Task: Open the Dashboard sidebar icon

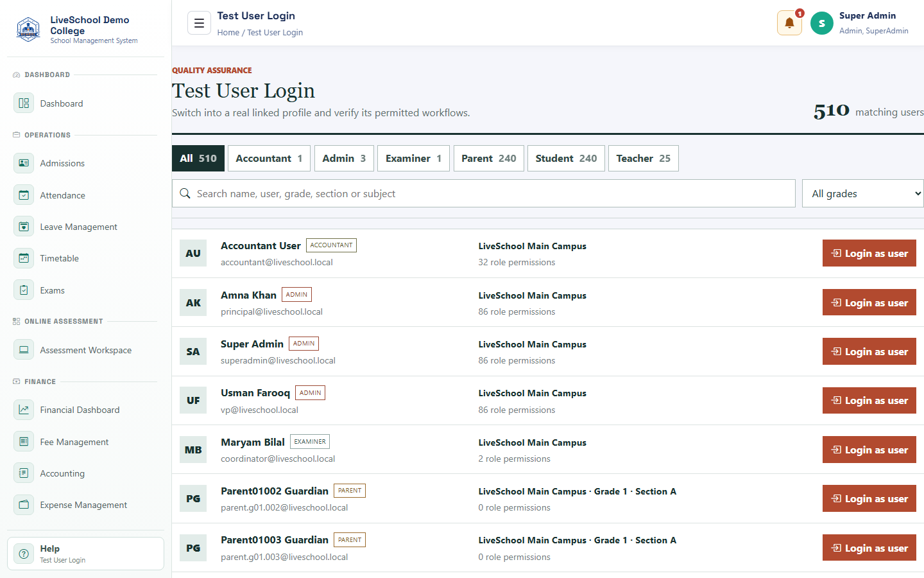Action: tap(24, 103)
